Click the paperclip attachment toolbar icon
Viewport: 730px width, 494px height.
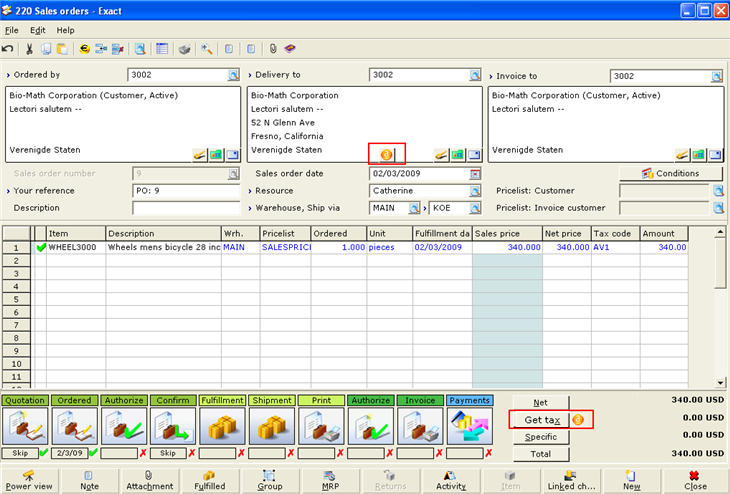click(273, 49)
